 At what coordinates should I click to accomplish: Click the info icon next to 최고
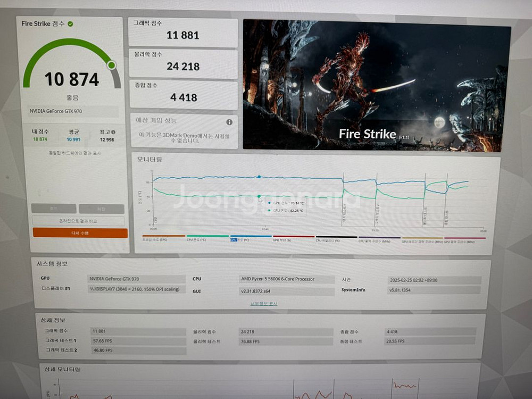point(113,132)
